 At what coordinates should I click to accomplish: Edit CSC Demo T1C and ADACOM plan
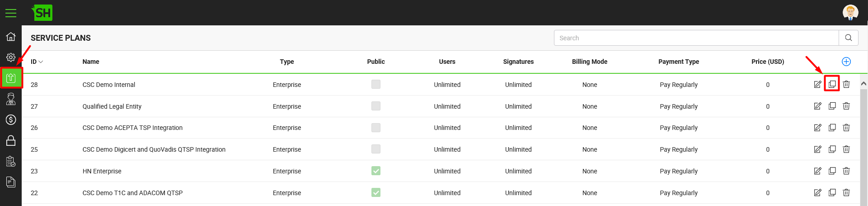pos(817,192)
